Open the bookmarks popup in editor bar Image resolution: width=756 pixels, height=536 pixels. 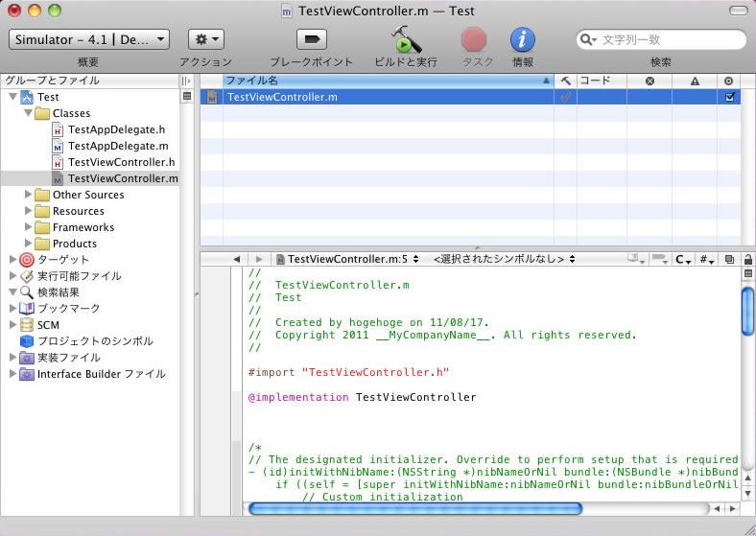636,259
